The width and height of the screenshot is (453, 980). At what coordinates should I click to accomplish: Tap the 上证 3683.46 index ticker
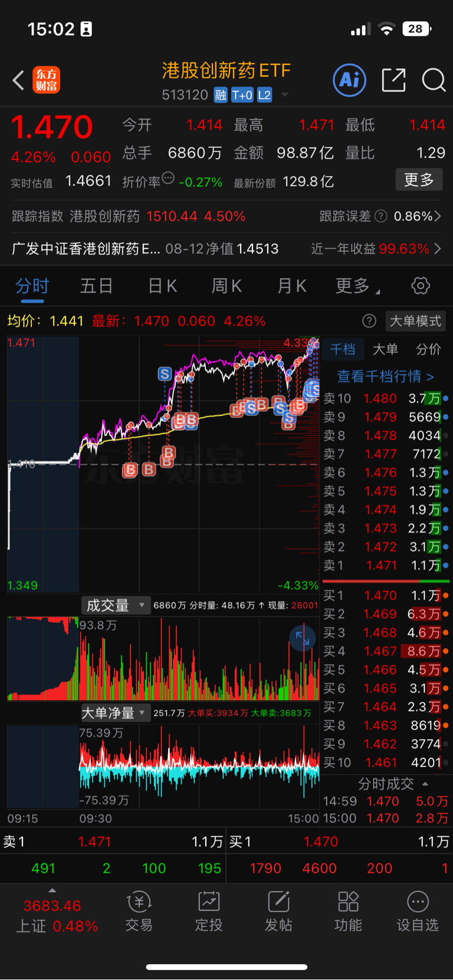point(57,916)
